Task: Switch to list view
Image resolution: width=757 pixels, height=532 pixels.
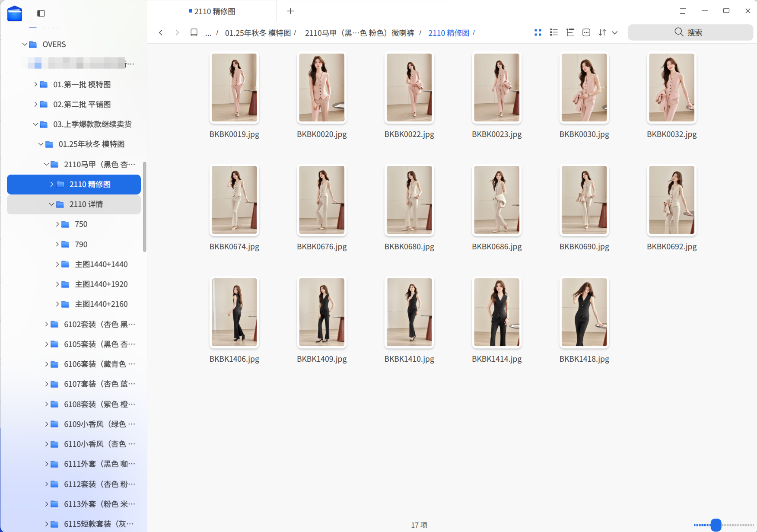Action: (554, 32)
